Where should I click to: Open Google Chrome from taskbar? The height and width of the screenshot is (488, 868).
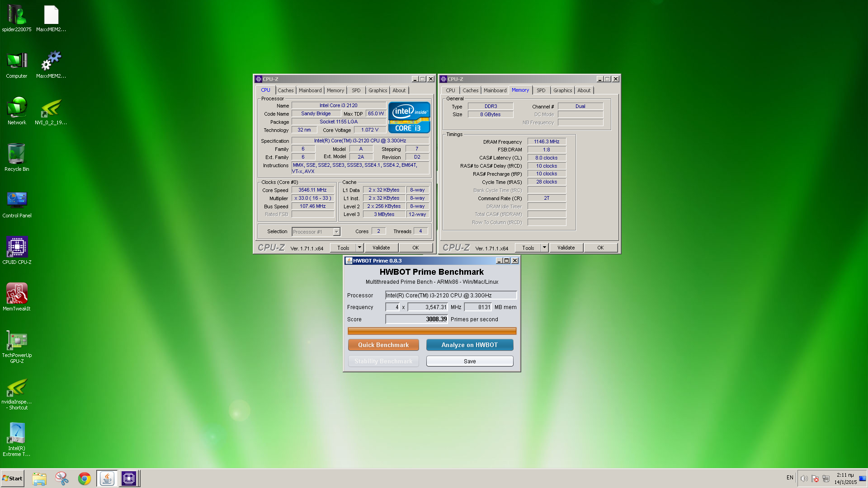[84, 479]
